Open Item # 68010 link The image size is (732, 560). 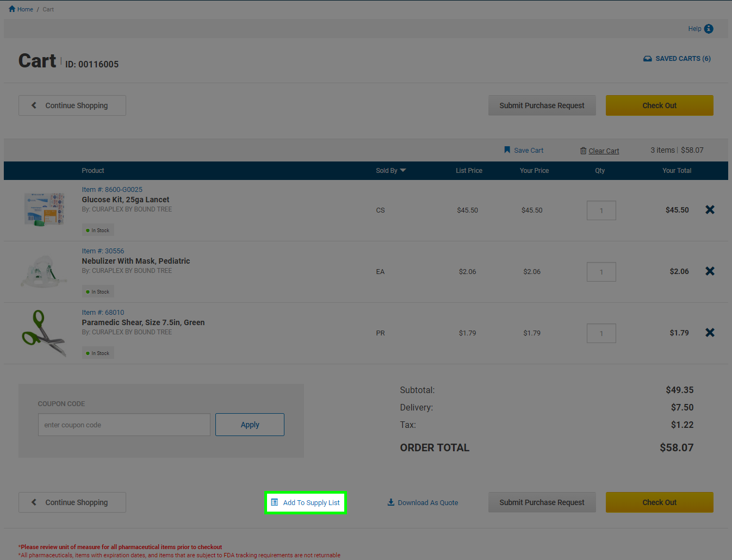pos(103,313)
